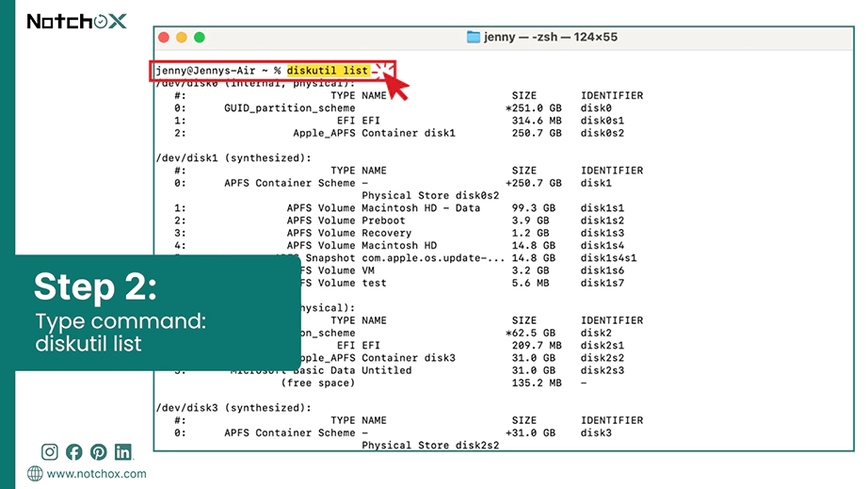
Task: Click the '+31.0 GB' size value
Action: pos(530,433)
